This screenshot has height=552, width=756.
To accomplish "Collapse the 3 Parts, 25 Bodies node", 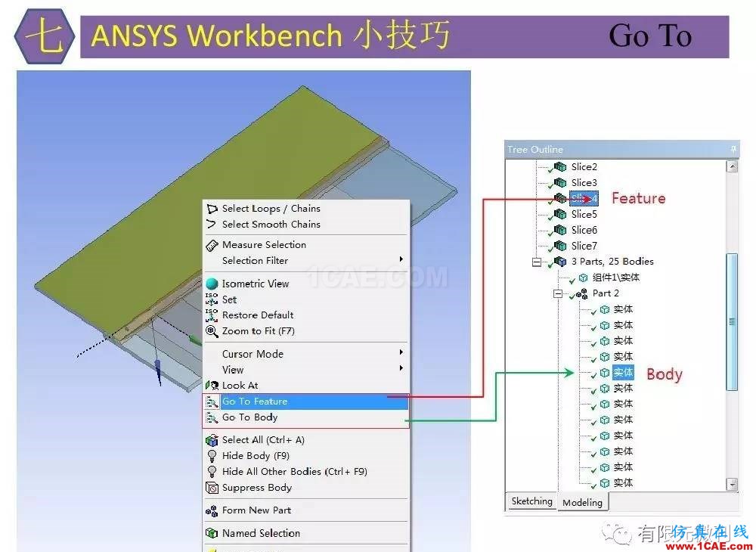I will tap(536, 262).
